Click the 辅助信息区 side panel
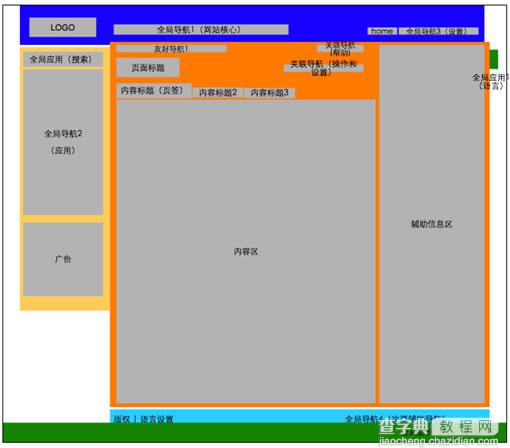Image resolution: width=510 pixels, height=448 pixels. 432,224
